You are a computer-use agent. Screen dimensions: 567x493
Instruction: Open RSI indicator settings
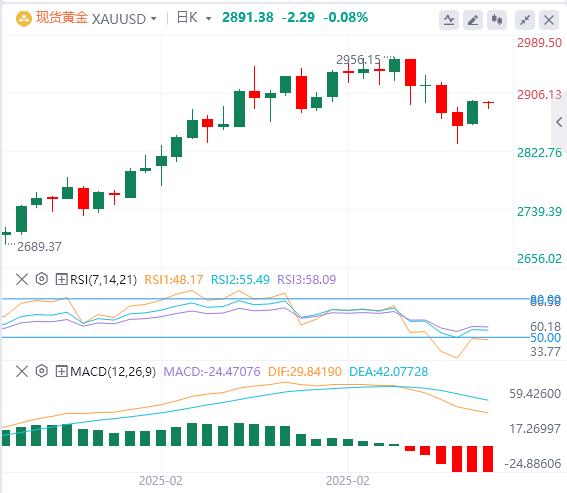(x=42, y=279)
